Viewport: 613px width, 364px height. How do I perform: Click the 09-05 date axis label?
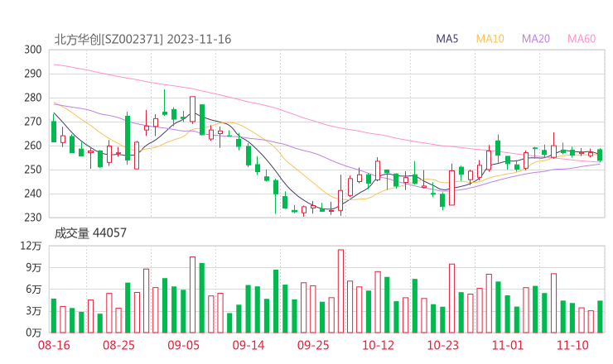[x=184, y=345]
